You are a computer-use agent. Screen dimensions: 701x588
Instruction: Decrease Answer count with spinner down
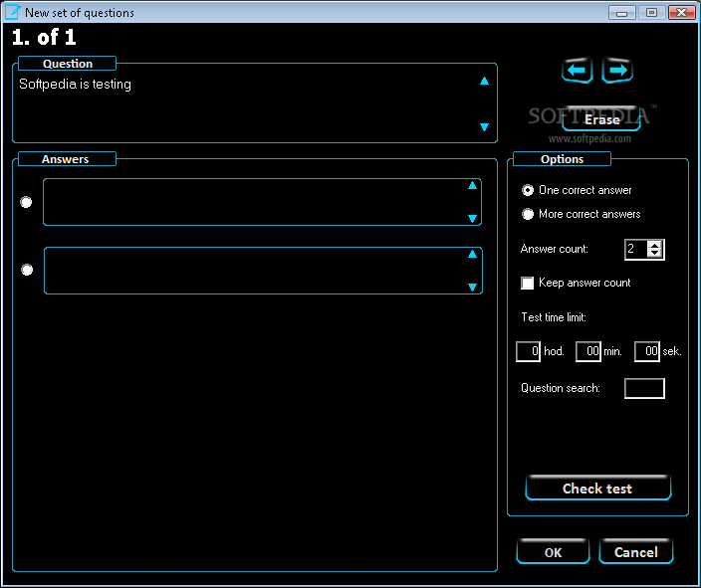coord(655,254)
